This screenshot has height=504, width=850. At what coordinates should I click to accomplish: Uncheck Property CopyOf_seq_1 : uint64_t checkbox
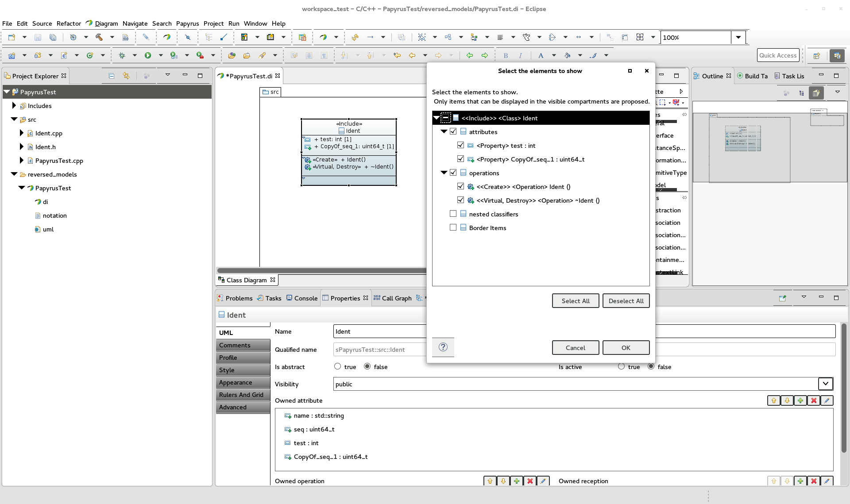[x=460, y=159]
